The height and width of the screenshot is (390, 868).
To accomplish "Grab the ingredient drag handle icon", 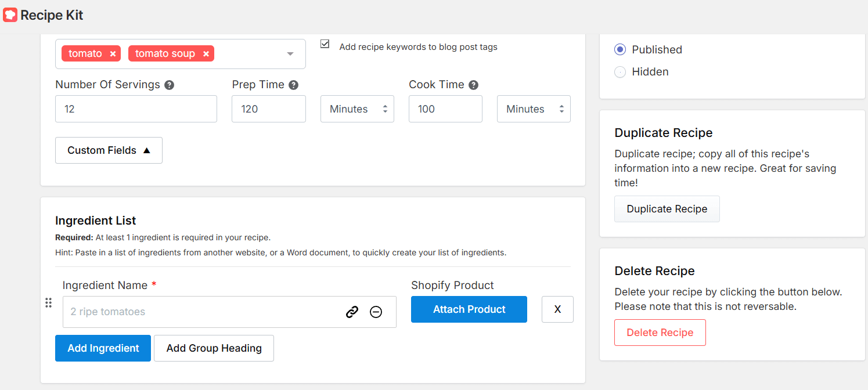I will [x=49, y=303].
